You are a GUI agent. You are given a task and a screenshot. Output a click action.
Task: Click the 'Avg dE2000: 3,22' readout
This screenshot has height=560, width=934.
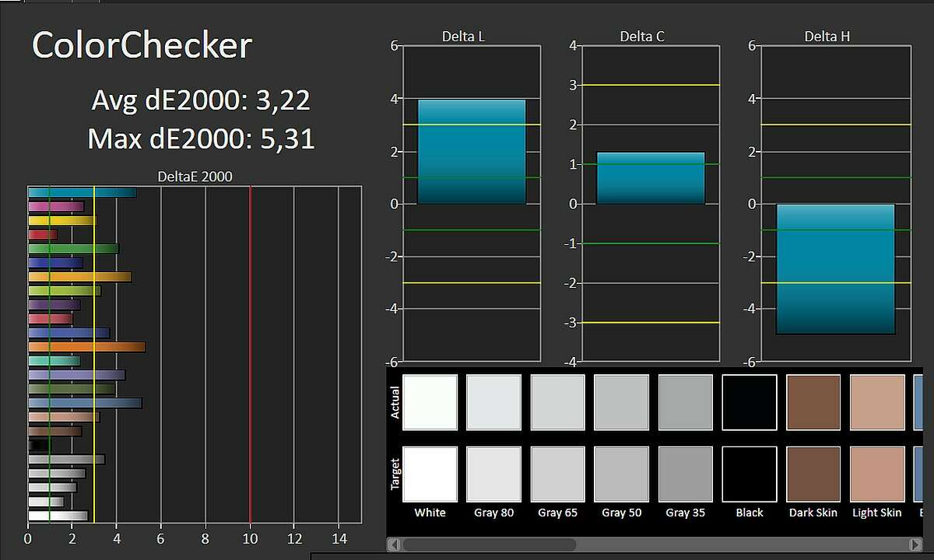point(202,100)
